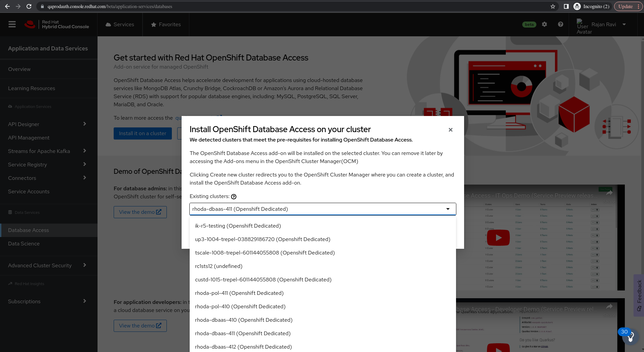The image size is (644, 352).
Task: Share the IT Ops Demo video
Action: (x=609, y=197)
